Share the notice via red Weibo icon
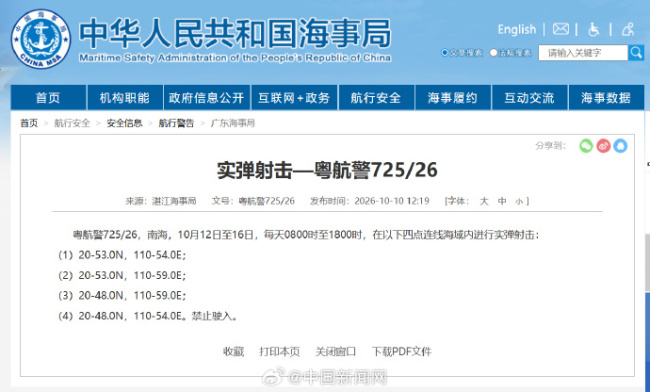The width and height of the screenshot is (650, 392). click(604, 146)
